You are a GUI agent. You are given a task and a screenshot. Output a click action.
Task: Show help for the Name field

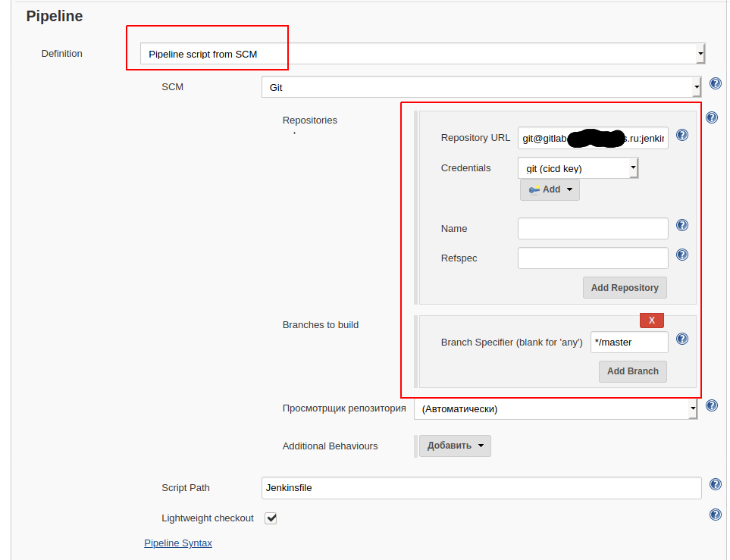[x=681, y=226]
